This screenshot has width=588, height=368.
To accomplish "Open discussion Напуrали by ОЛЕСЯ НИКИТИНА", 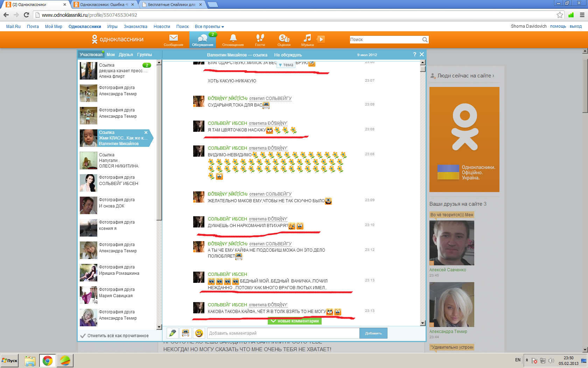I will [117, 161].
